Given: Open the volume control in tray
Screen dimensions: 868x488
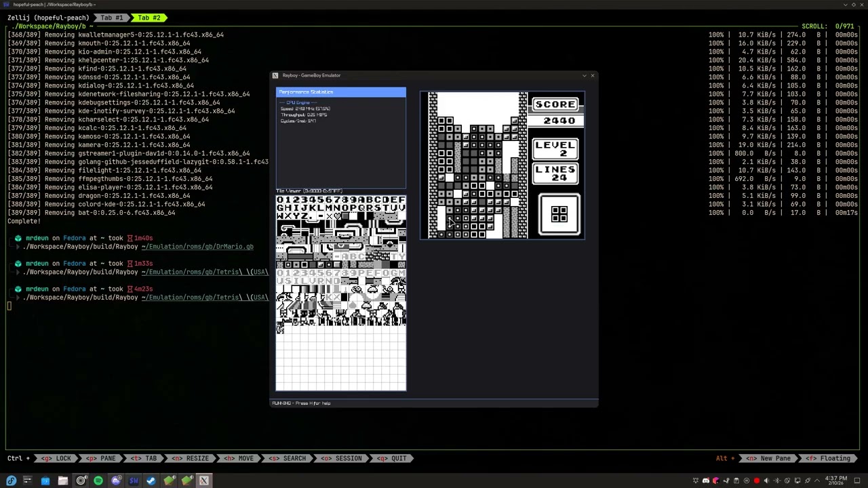Looking at the screenshot, I should point(766,481).
